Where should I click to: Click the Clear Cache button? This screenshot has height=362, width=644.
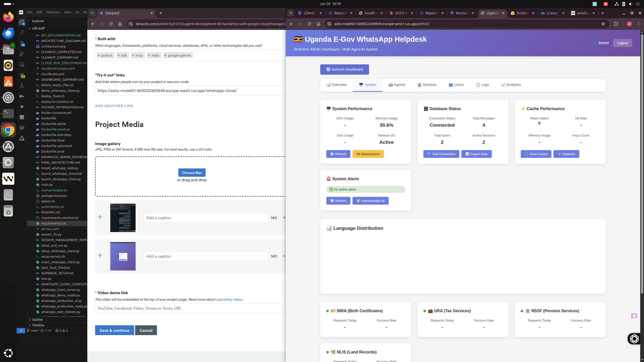(x=536, y=154)
